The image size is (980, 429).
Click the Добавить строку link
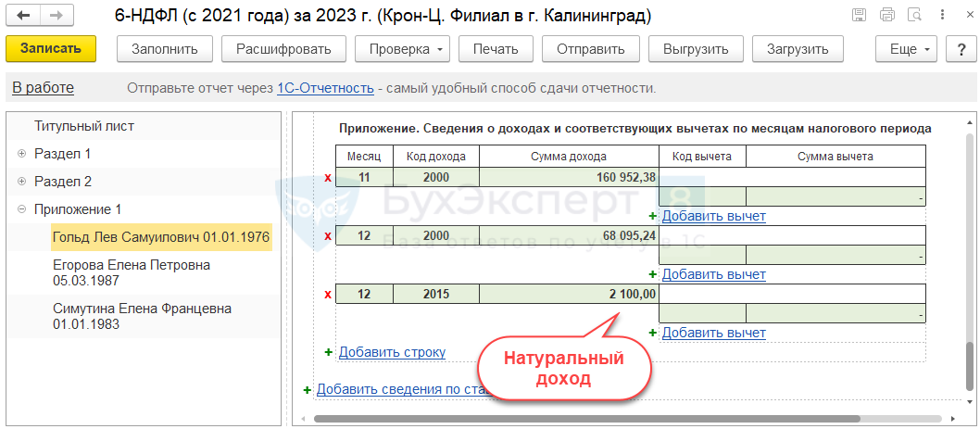392,352
